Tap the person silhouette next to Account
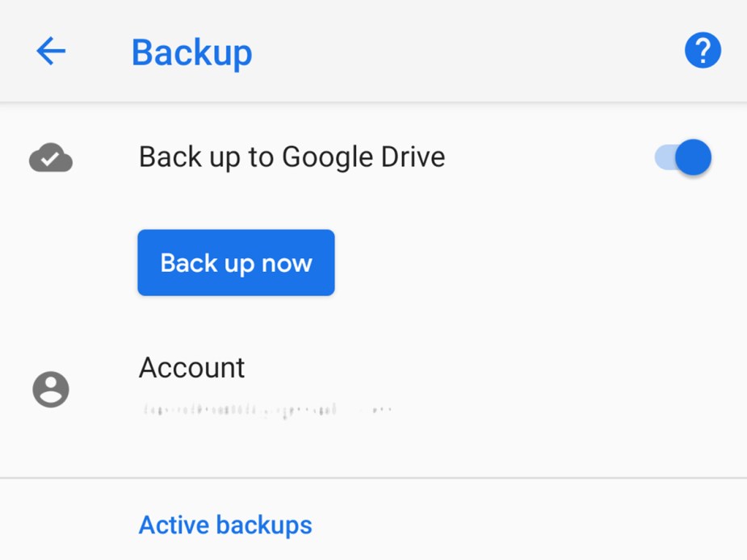 (50, 390)
